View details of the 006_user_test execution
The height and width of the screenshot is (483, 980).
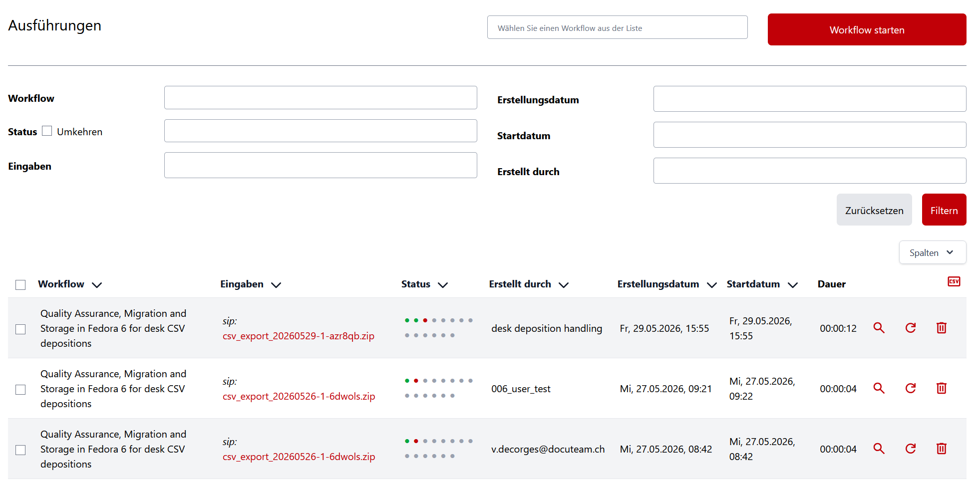point(879,388)
